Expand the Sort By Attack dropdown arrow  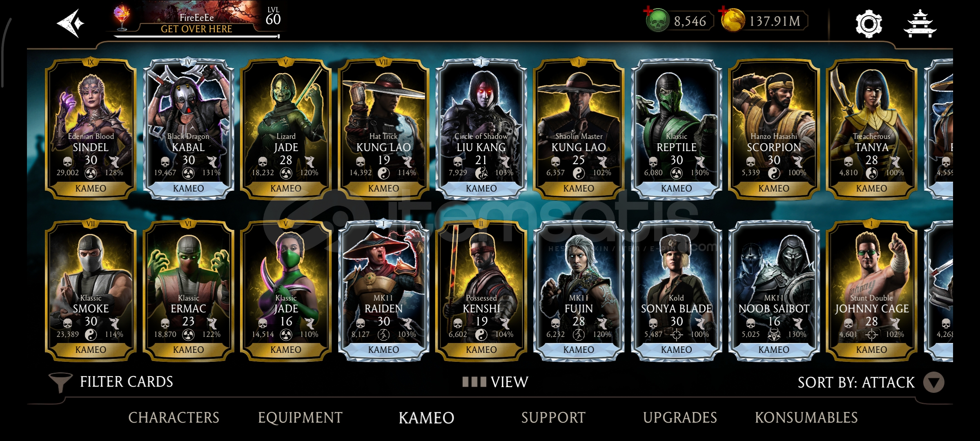tap(933, 383)
